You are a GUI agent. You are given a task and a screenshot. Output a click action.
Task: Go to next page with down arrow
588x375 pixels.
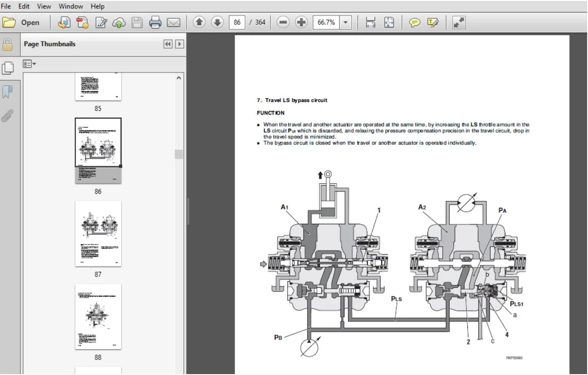[217, 23]
